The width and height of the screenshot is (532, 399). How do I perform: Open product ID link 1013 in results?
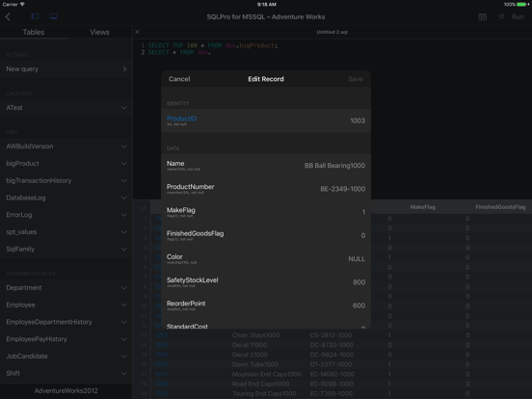[x=161, y=335]
